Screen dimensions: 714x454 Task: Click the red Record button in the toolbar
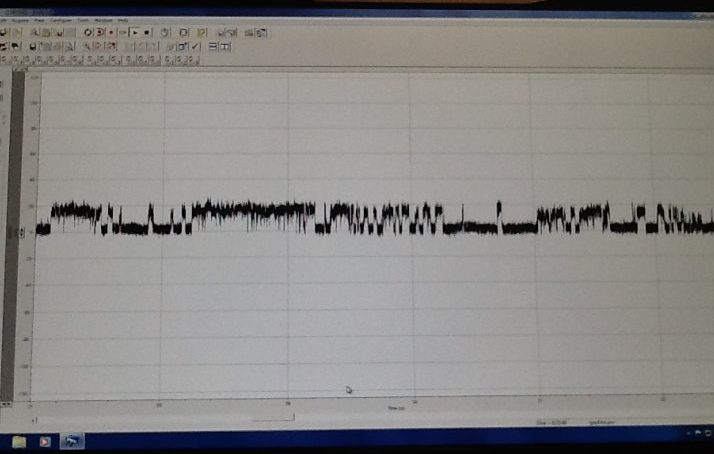coord(111,32)
